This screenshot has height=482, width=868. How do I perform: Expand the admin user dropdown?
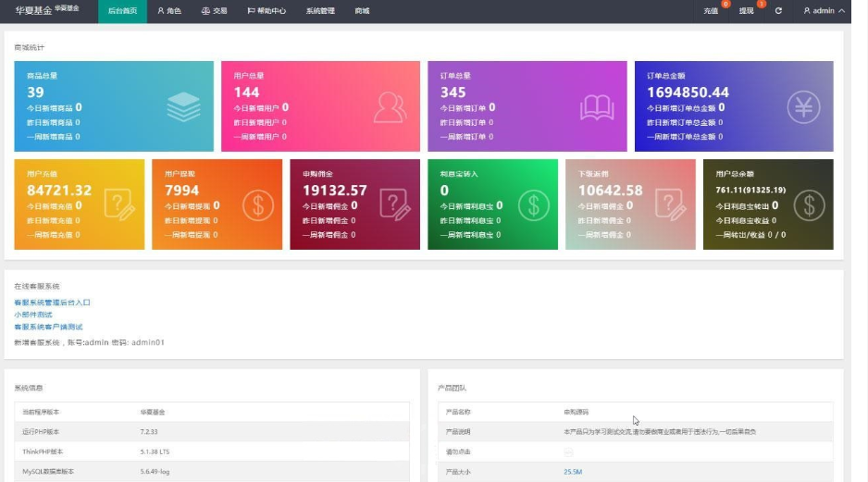(x=824, y=10)
